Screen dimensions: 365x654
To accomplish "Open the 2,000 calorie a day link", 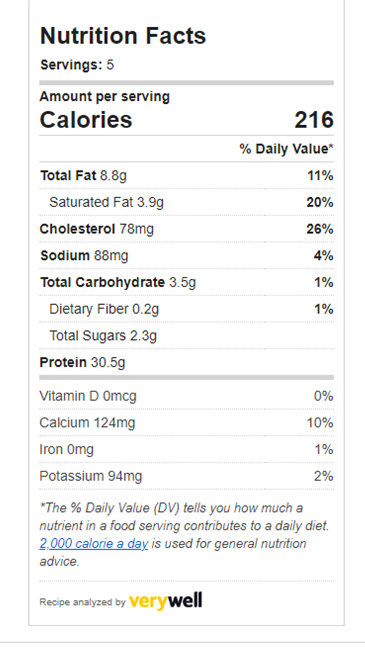I will point(94,544).
